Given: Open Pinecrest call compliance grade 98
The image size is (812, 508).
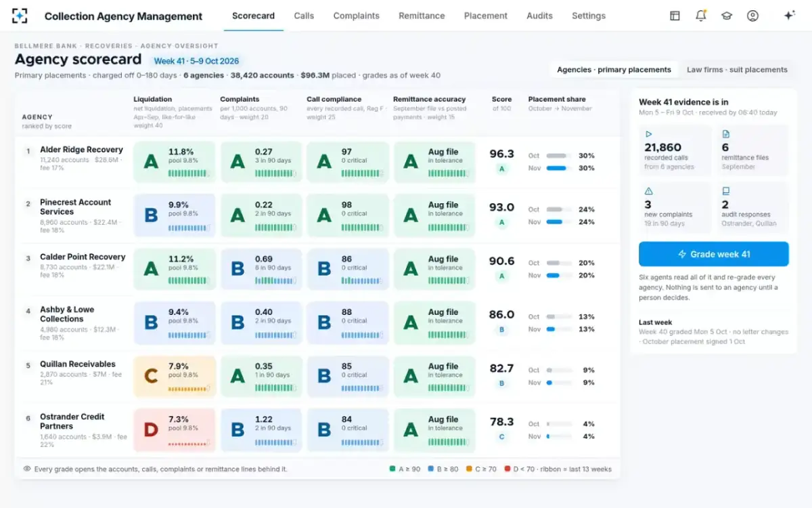Looking at the screenshot, I should (348, 215).
